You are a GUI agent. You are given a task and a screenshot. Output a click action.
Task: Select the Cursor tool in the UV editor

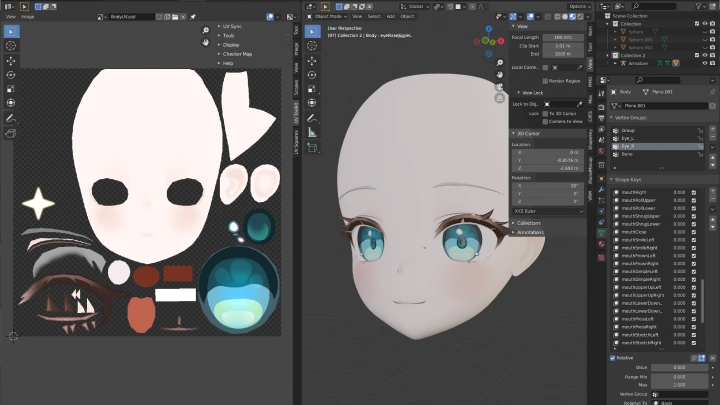coord(11,46)
